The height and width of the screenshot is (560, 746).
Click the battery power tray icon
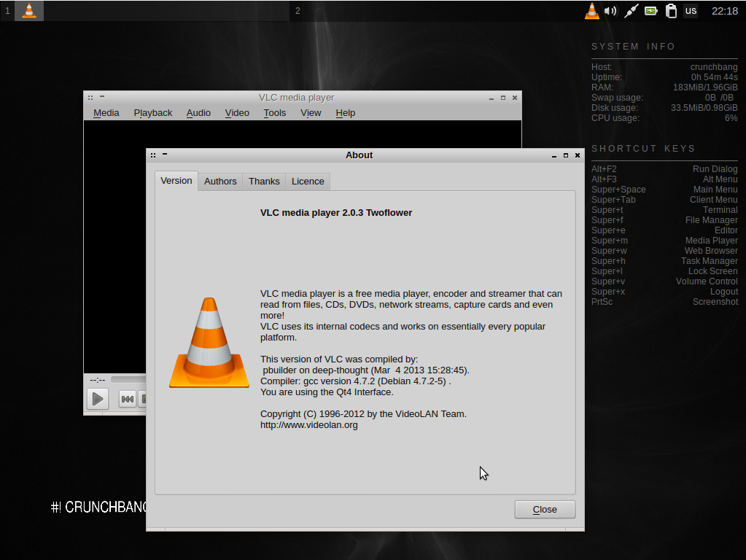[x=651, y=10]
